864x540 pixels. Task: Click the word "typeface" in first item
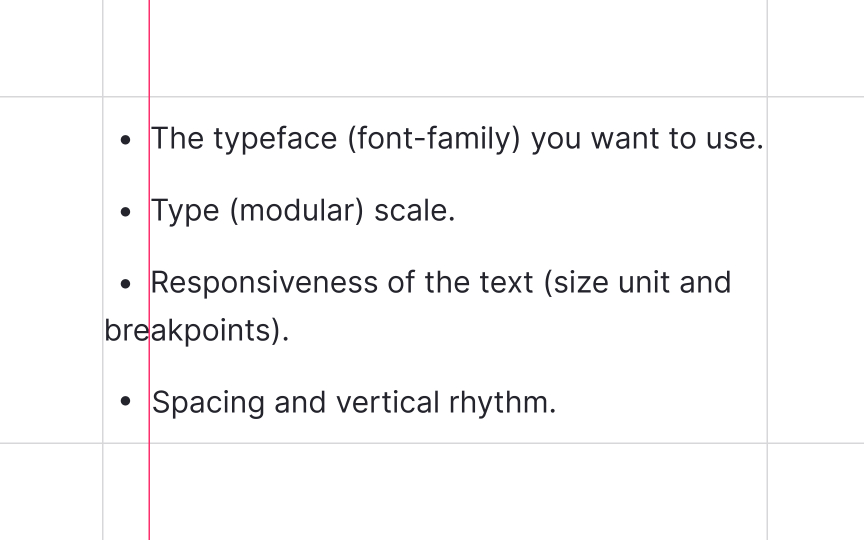pos(275,139)
